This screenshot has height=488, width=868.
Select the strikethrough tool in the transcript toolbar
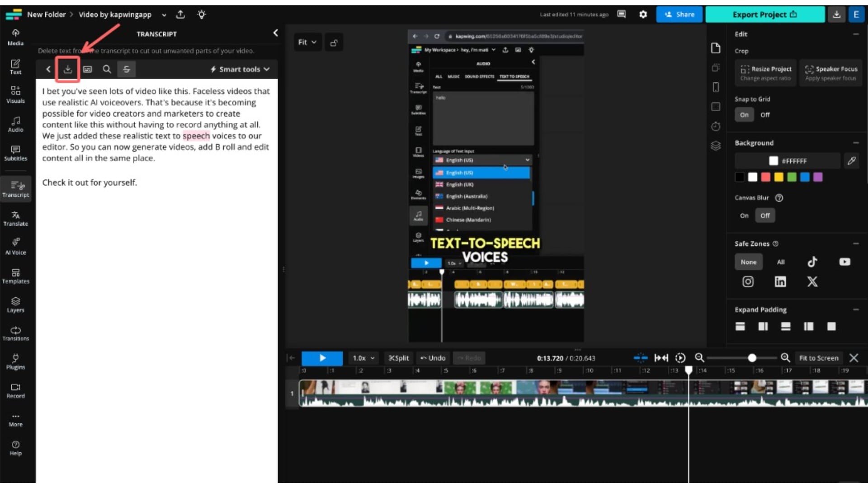coord(127,69)
